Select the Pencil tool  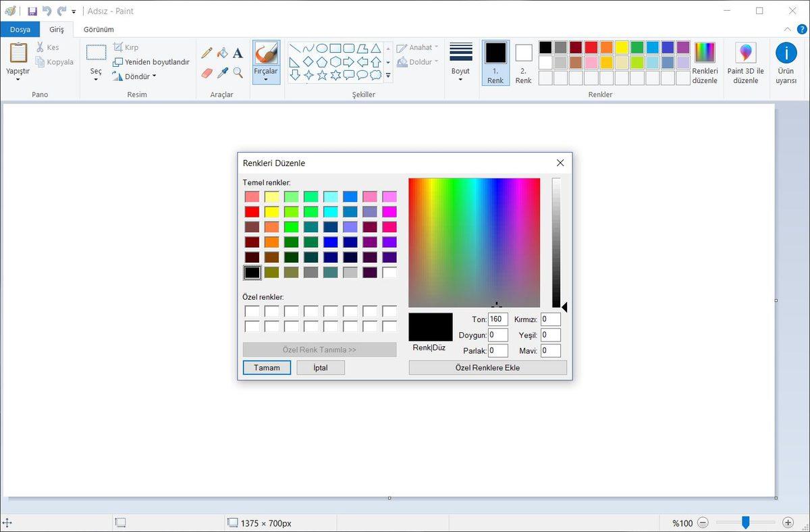[207, 53]
